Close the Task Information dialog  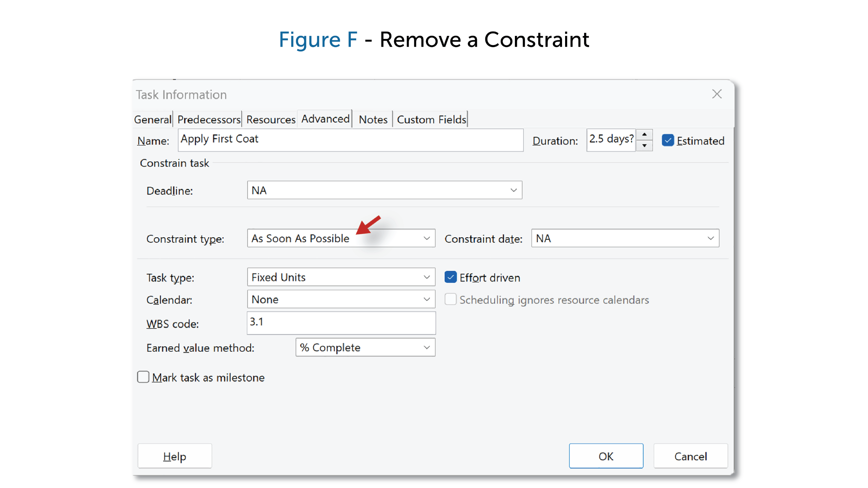(x=716, y=94)
